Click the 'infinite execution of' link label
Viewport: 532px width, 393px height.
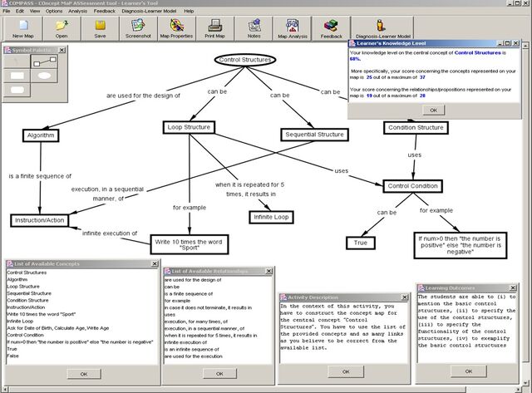pos(110,233)
